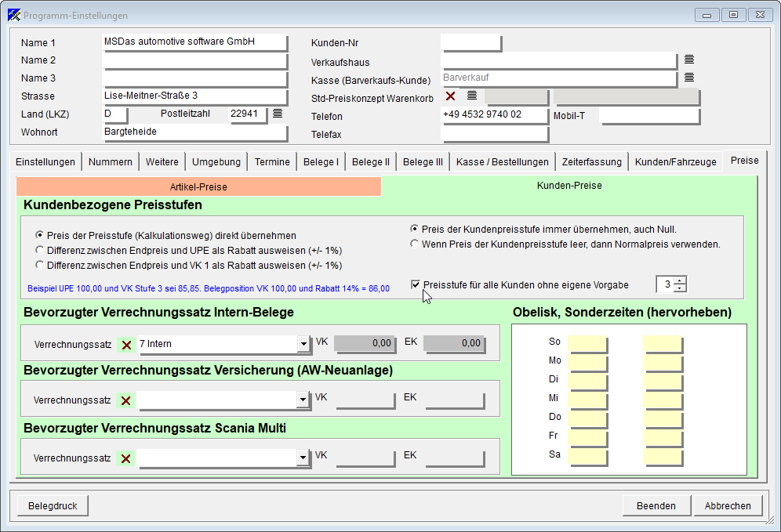Switch to the Nummern tab

point(110,161)
